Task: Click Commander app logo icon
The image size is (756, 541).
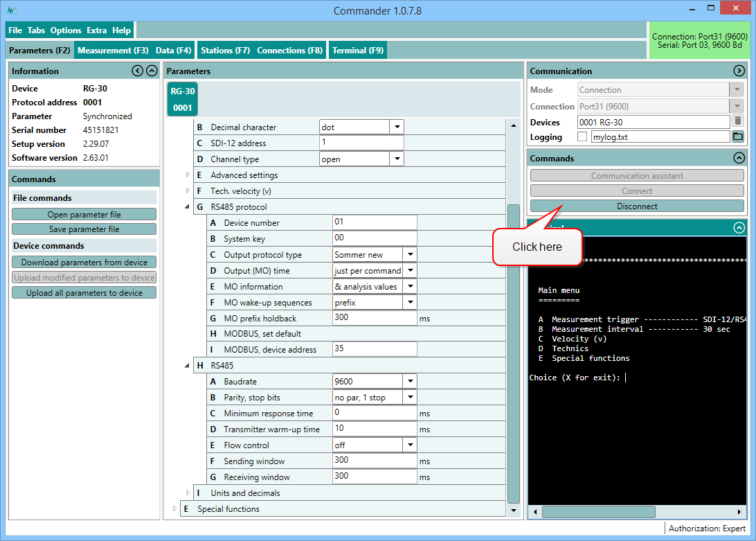Action: coord(12,10)
